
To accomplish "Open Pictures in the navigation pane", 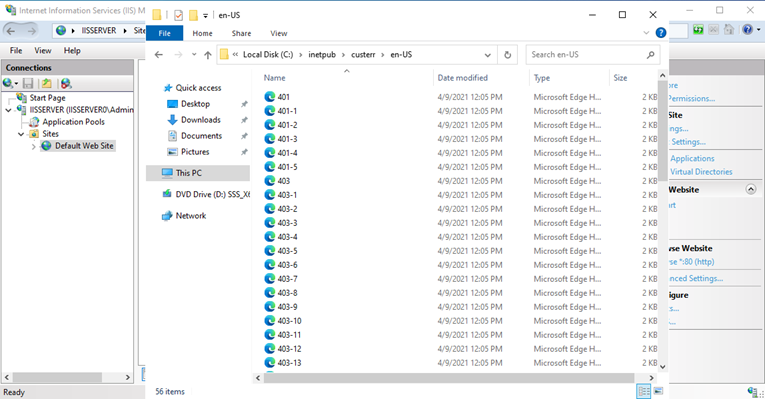I will click(x=195, y=152).
